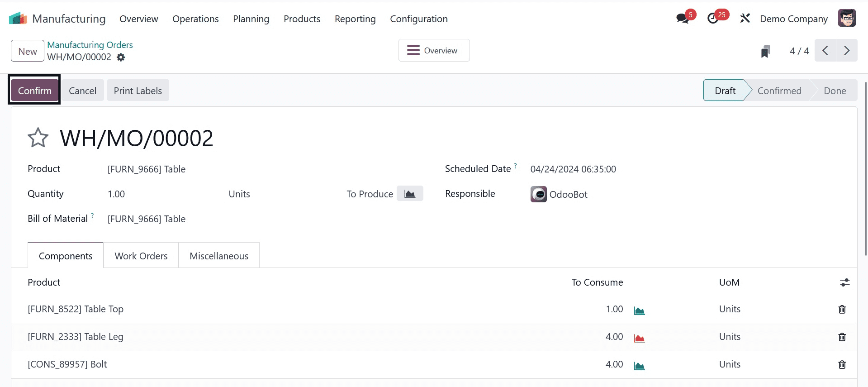
Task: Open the messages conversation icon
Action: [x=682, y=19]
